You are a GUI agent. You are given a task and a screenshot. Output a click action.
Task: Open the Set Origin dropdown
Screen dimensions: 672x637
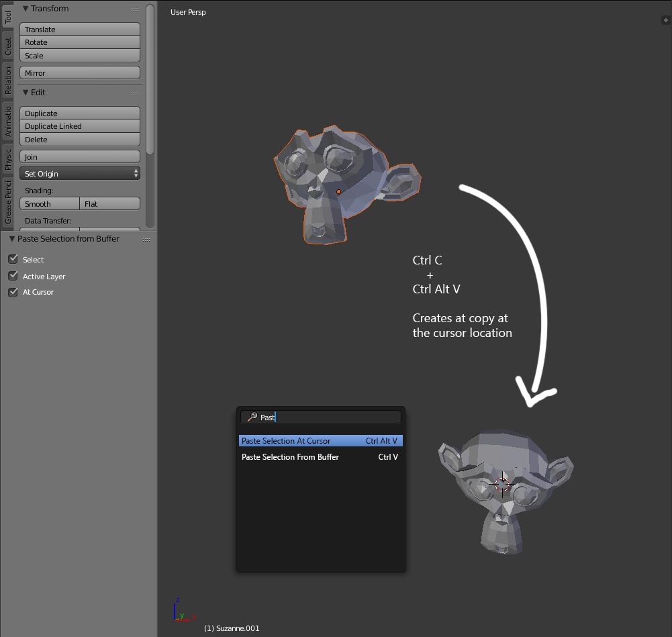pyautogui.click(x=80, y=173)
